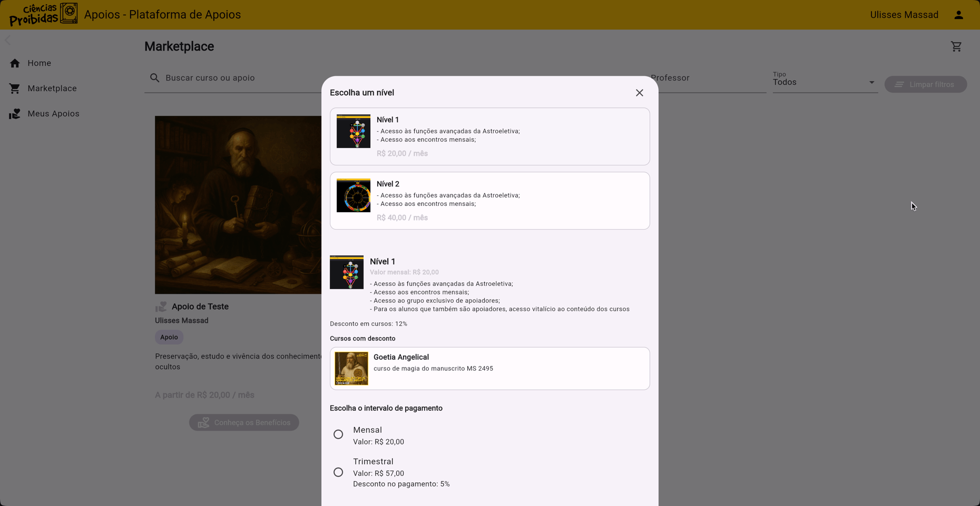The width and height of the screenshot is (980, 506).
Task: Open Marketplace from the sidebar icon
Action: [15, 88]
